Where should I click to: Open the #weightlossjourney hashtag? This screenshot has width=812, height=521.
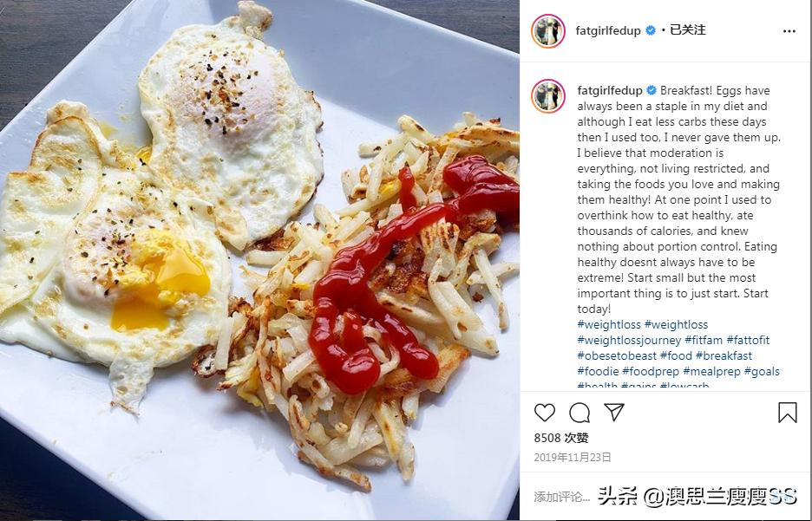[629, 340]
